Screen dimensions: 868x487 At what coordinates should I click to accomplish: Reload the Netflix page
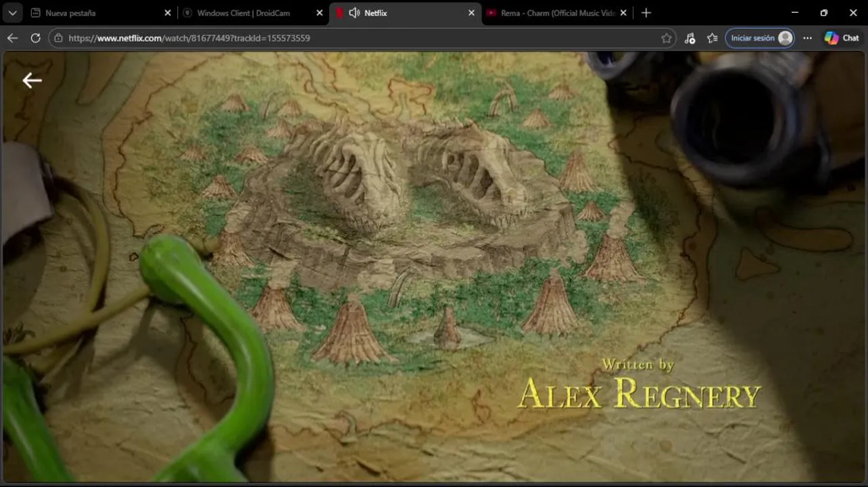(x=35, y=38)
